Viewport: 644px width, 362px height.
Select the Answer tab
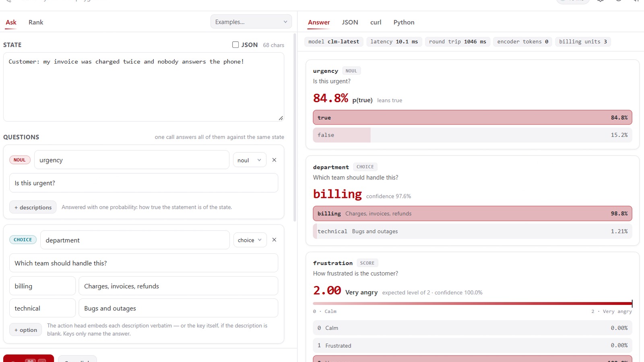point(319,22)
